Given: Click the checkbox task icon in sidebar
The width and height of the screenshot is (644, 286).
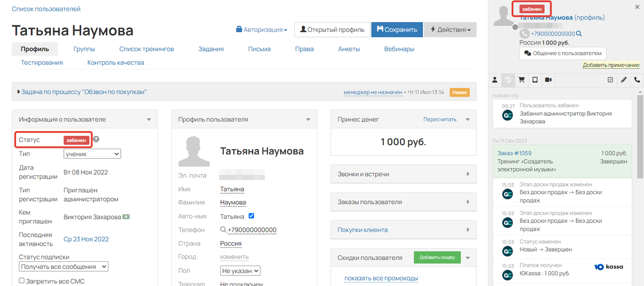Looking at the screenshot, I should pyautogui.click(x=610, y=79).
